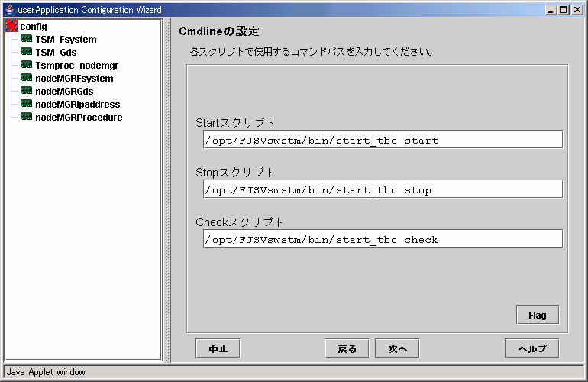Select nodeMGRIpaddress tree node
Viewport: 588px width, 382px height.
(78, 105)
